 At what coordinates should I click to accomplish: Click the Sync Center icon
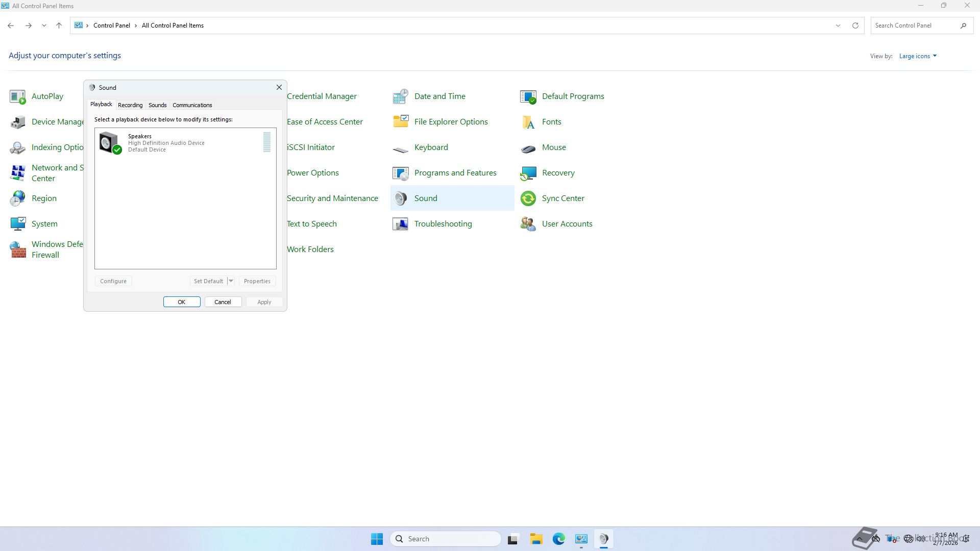pyautogui.click(x=528, y=198)
